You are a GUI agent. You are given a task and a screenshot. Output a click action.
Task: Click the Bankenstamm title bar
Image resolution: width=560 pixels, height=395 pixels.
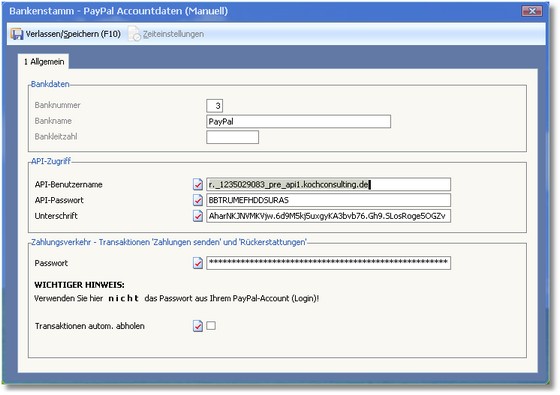[x=264, y=11]
